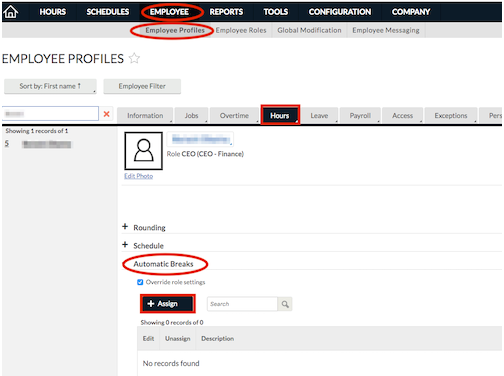This screenshot has width=504, height=376.
Task: Click the Automatic Breaks section header
Action: (163, 264)
